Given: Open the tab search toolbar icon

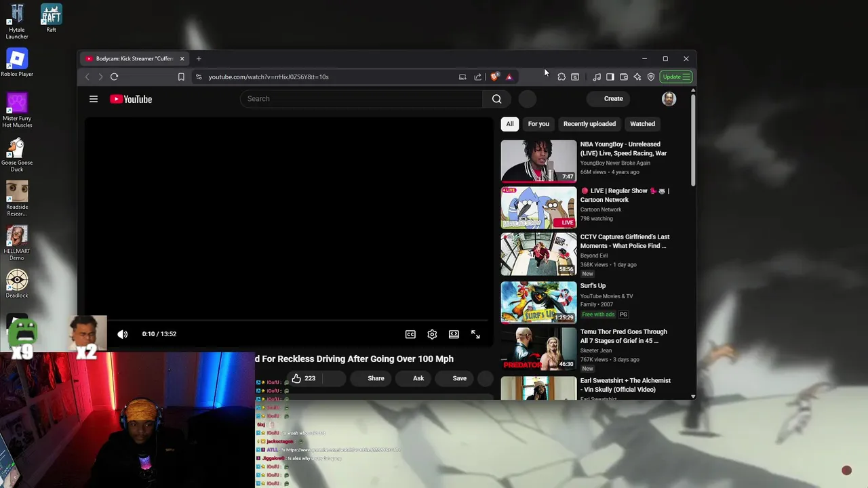Looking at the screenshot, I should click(x=575, y=77).
